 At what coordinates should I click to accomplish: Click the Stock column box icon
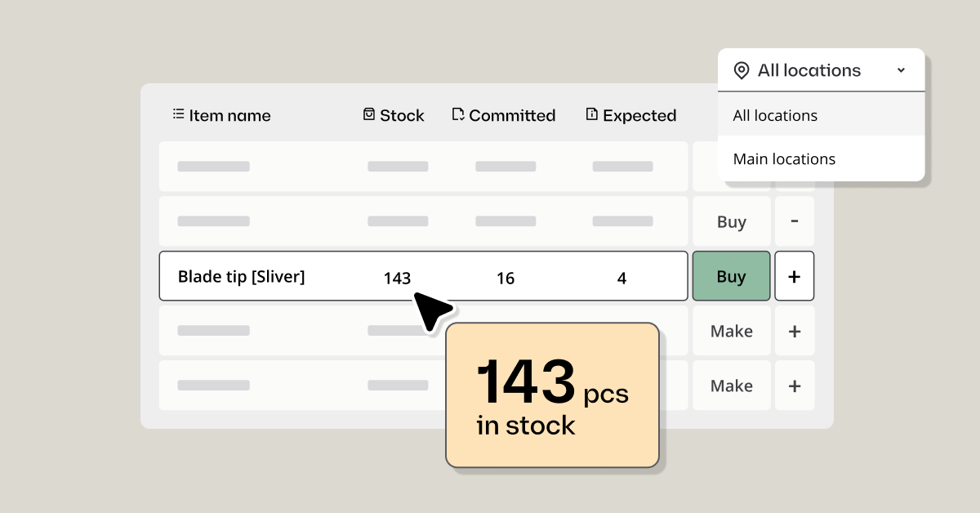tap(369, 114)
